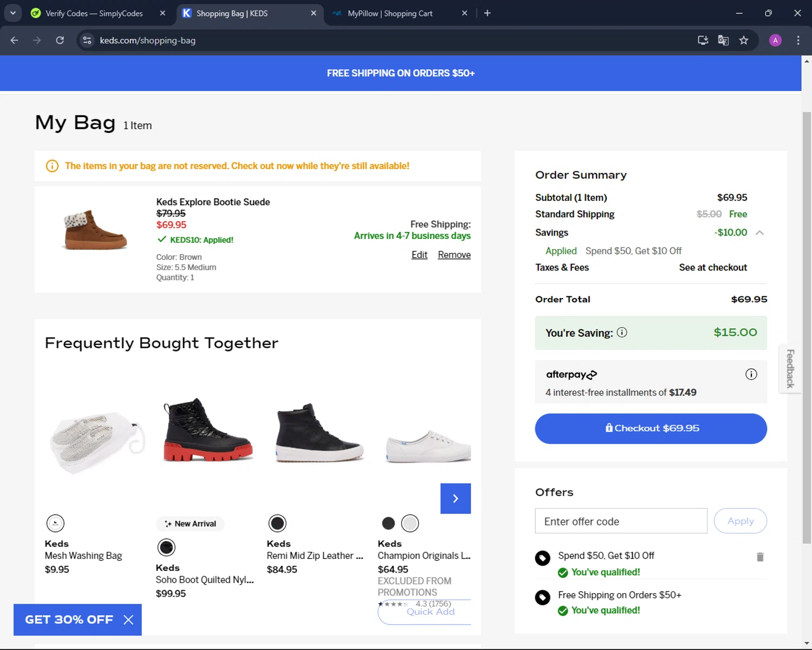Open Chrome three-dot menu

coord(798,40)
